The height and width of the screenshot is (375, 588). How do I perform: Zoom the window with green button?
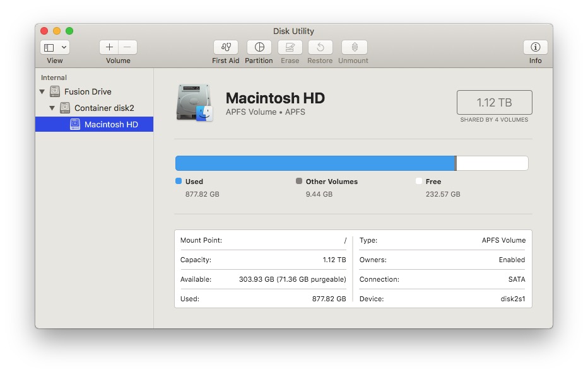[x=69, y=31]
